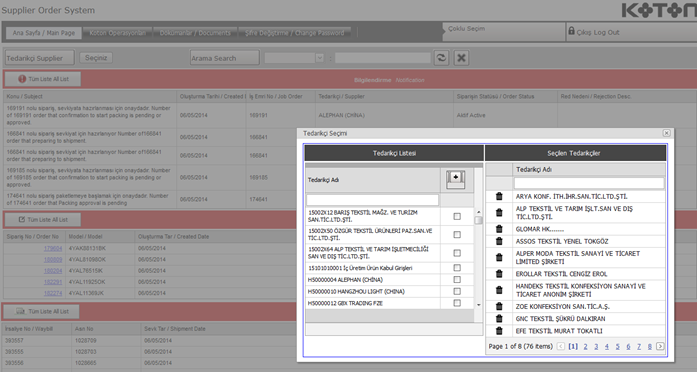The image size is (697, 372).
Task: Open Koton Operasyonları menu
Action: tap(117, 33)
